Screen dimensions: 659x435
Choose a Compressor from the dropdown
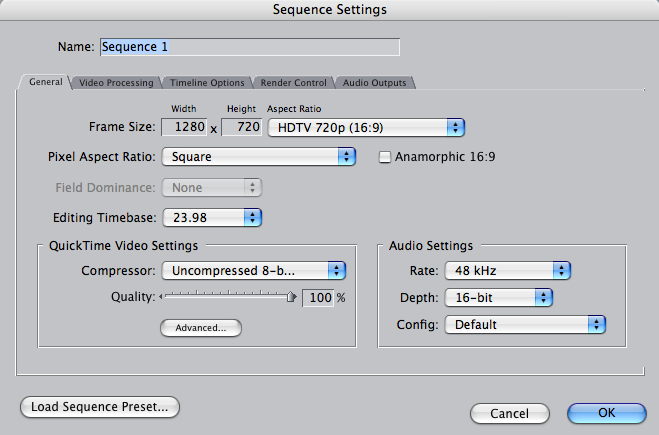(x=254, y=270)
